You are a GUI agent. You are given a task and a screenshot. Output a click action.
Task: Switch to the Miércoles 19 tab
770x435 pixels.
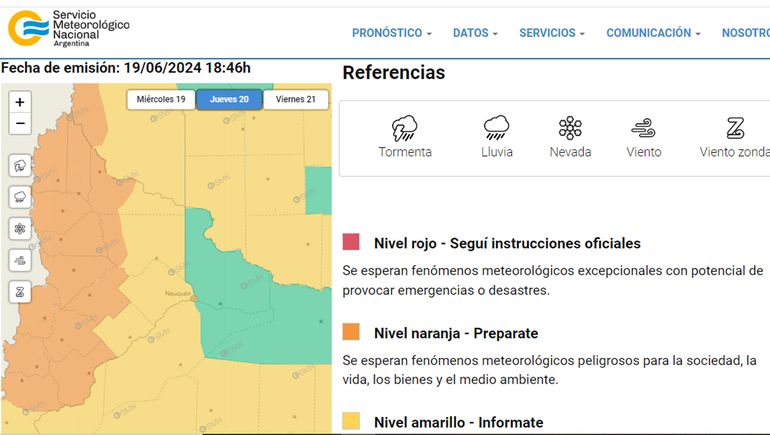pyautogui.click(x=160, y=99)
